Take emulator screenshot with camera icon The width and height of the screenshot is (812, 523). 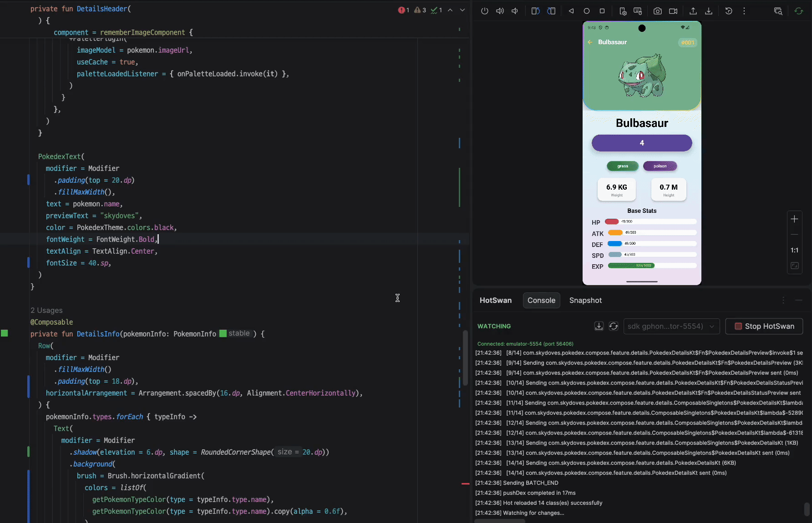click(x=658, y=11)
